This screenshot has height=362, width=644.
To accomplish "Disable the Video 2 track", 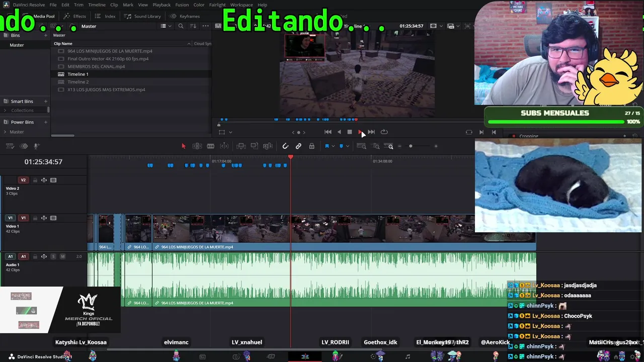I will click(x=53, y=180).
